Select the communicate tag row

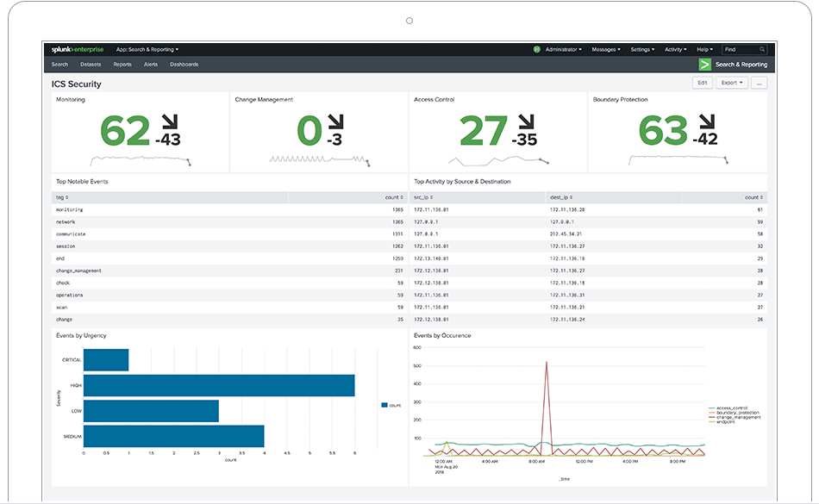click(229, 234)
